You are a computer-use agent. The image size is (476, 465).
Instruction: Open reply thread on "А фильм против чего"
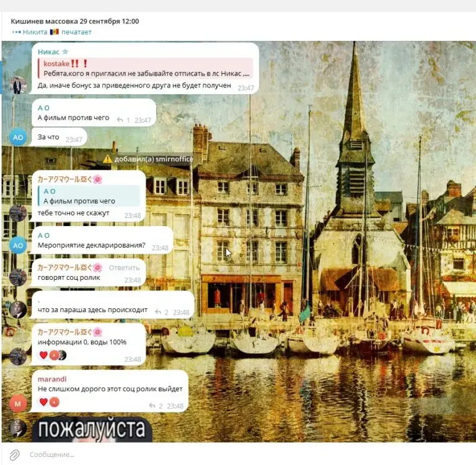click(x=123, y=120)
